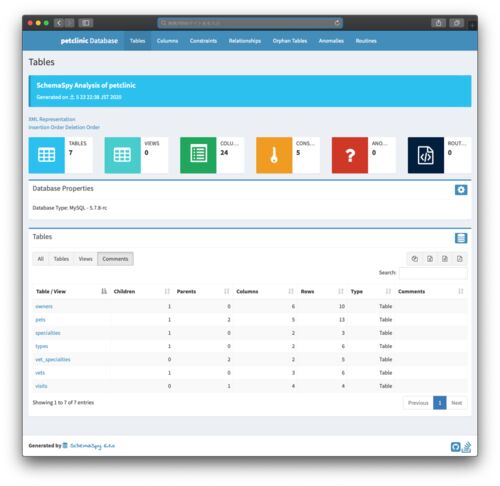500x486 pixels.
Task: Click the browser back arrow
Action: point(59,23)
